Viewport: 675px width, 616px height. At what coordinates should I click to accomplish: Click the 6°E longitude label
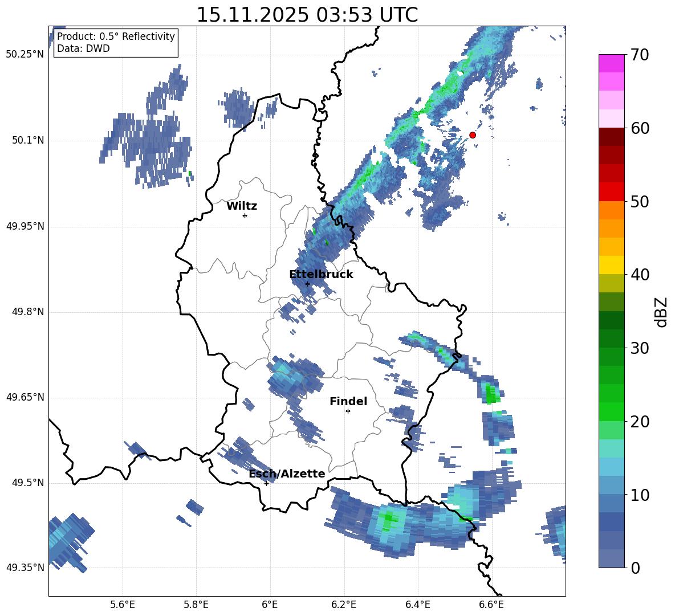pos(270,605)
